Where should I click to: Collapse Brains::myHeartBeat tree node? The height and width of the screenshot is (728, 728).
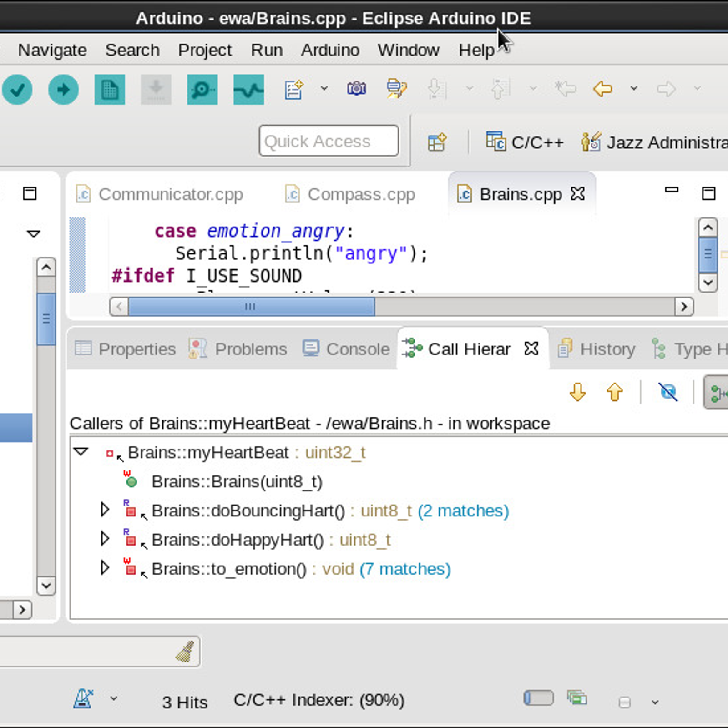tap(81, 452)
